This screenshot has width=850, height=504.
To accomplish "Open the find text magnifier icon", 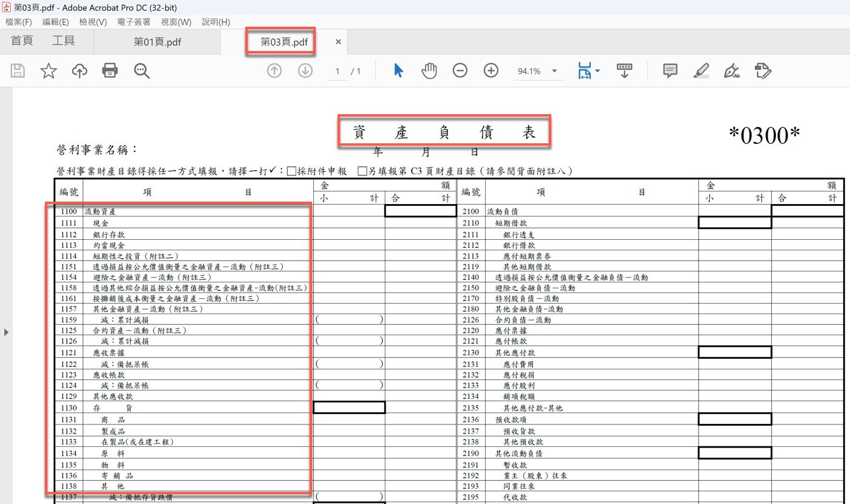I will [142, 71].
